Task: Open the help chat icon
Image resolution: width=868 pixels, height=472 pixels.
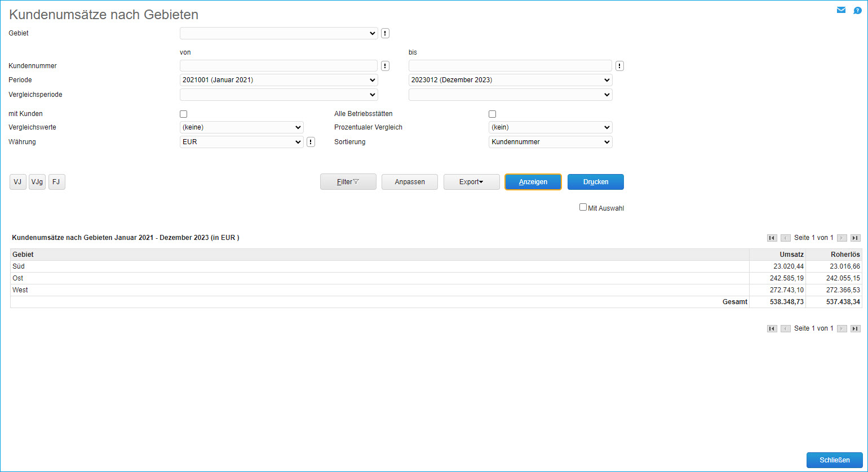Action: 857,10
